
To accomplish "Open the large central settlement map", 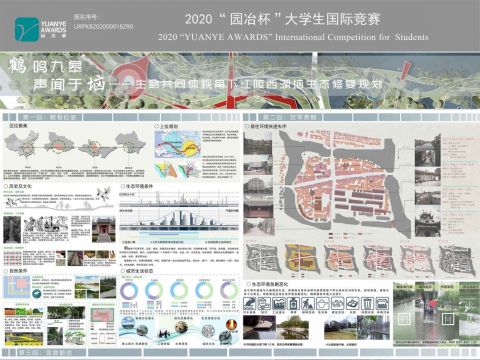I will pos(345,184).
